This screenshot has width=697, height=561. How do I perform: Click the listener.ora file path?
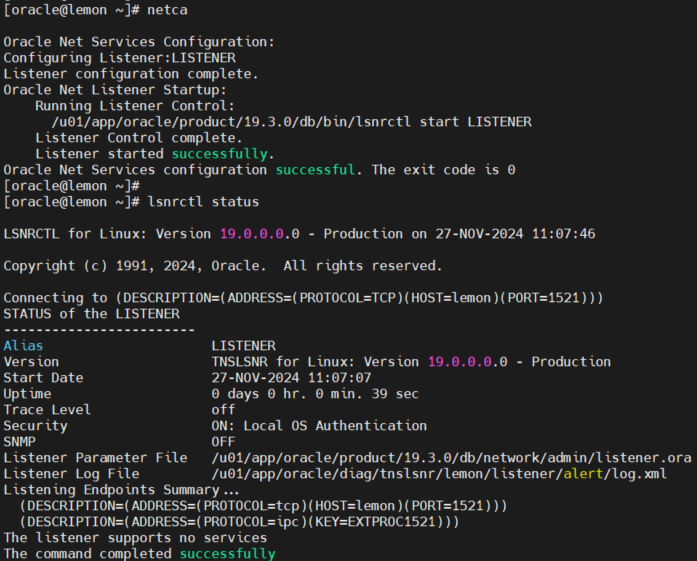tap(451, 458)
